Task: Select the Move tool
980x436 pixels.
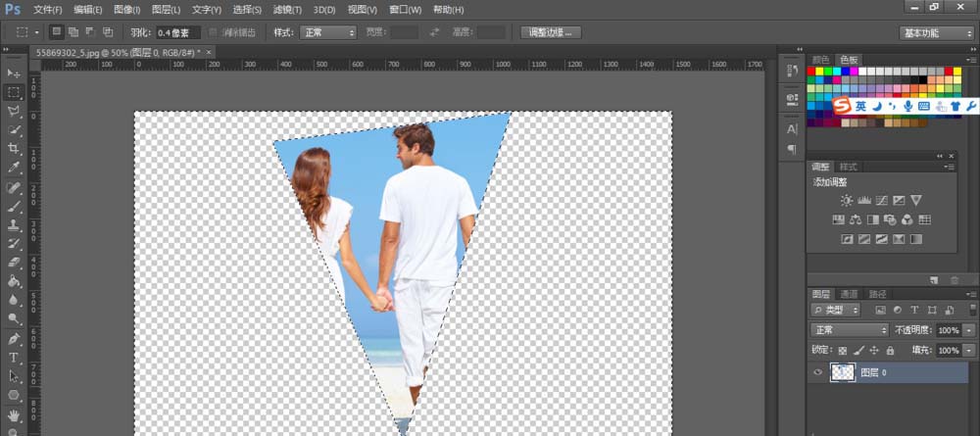Action: tap(14, 73)
